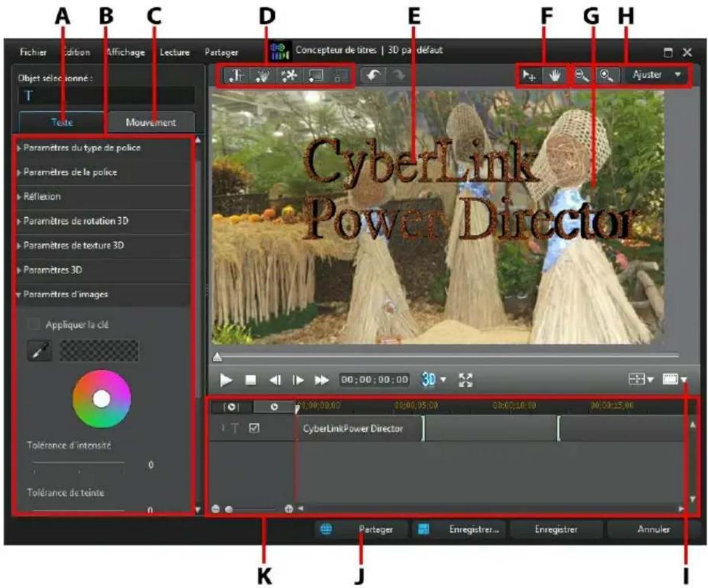Screen dimensions: 708x588
Task: Open the Ajuster zoom level dropdown
Action: point(653,75)
